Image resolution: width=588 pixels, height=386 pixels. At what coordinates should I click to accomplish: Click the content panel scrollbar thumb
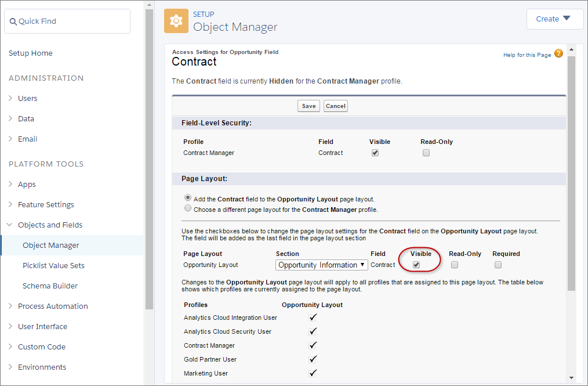point(571,174)
